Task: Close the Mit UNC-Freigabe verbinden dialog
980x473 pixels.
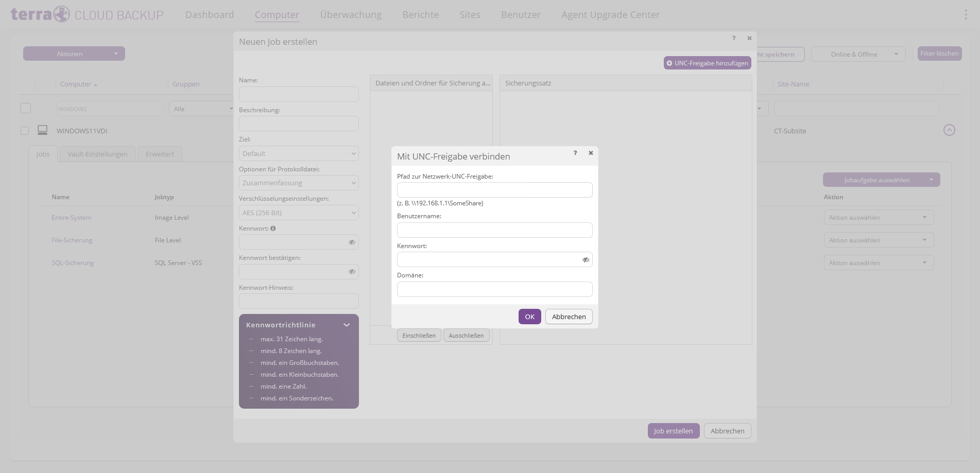Action: coord(591,153)
